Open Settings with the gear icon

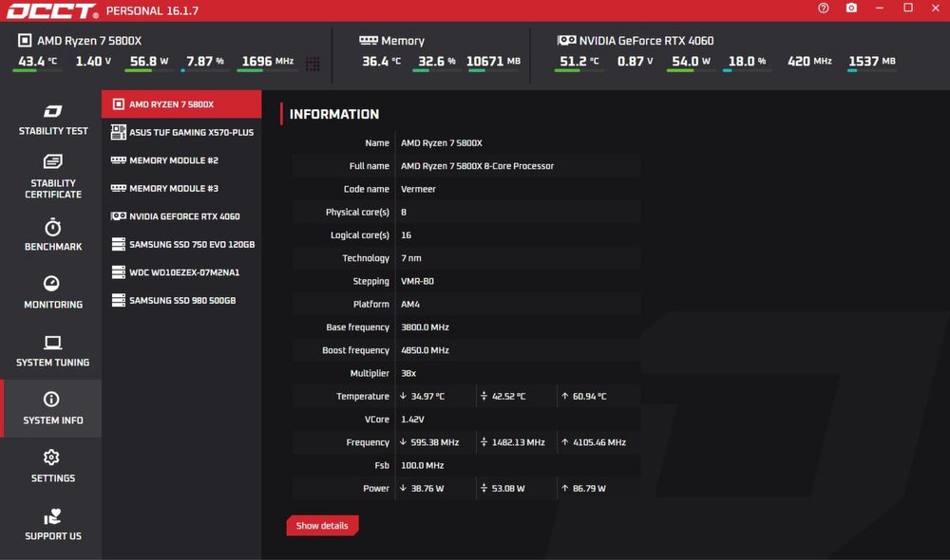(x=52, y=466)
